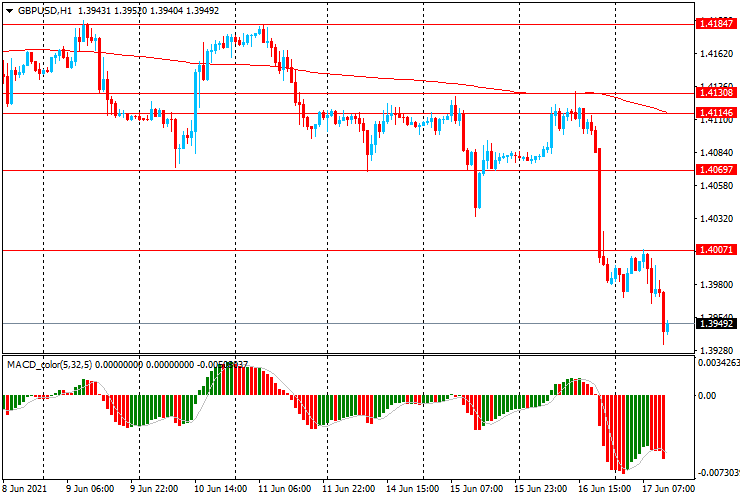Image resolution: width=740 pixels, height=500 pixels.
Task: Select the 17 Jun 07:00 time label
Action: 669,488
